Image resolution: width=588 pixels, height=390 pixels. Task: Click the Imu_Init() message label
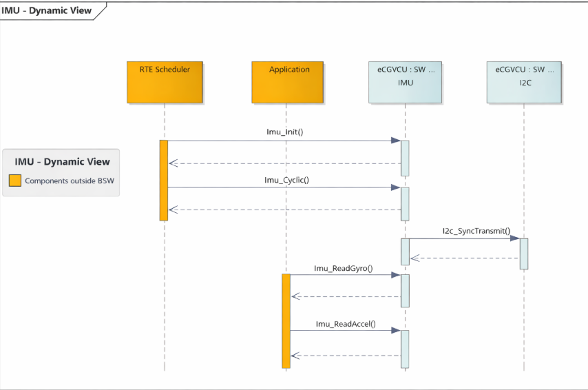pos(284,132)
